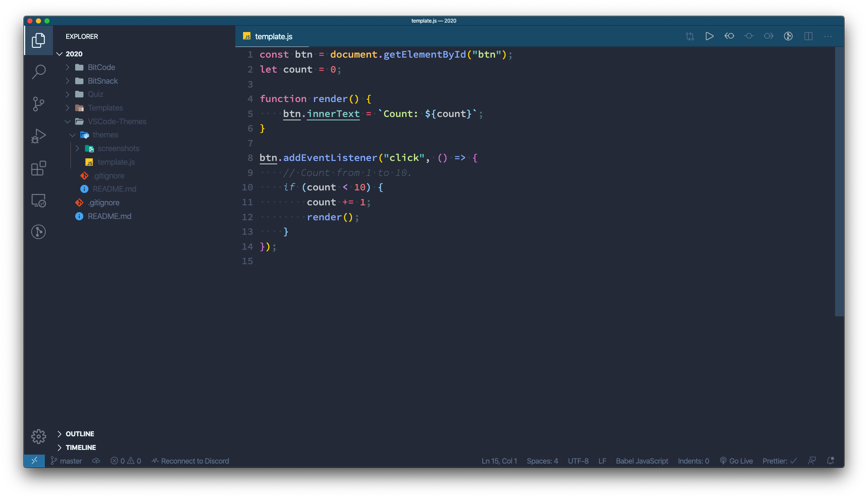Open the Extensions view
The height and width of the screenshot is (499, 868).
point(38,168)
